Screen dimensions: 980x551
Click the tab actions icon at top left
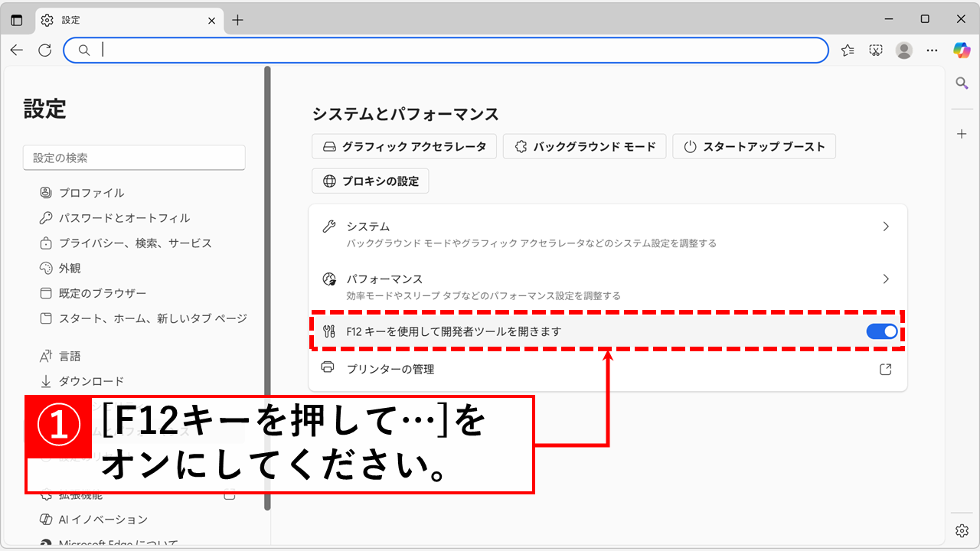(16, 20)
